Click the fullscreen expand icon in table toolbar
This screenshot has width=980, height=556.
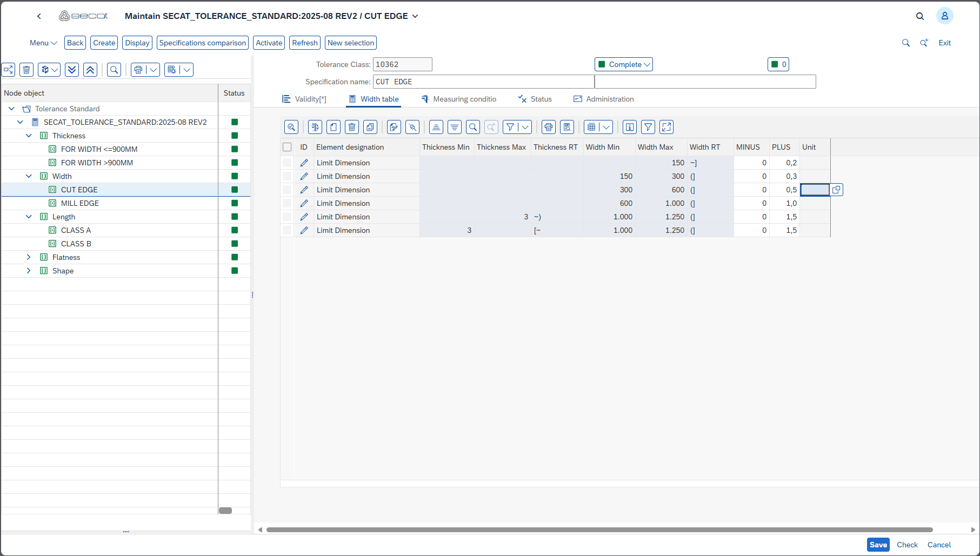click(666, 127)
